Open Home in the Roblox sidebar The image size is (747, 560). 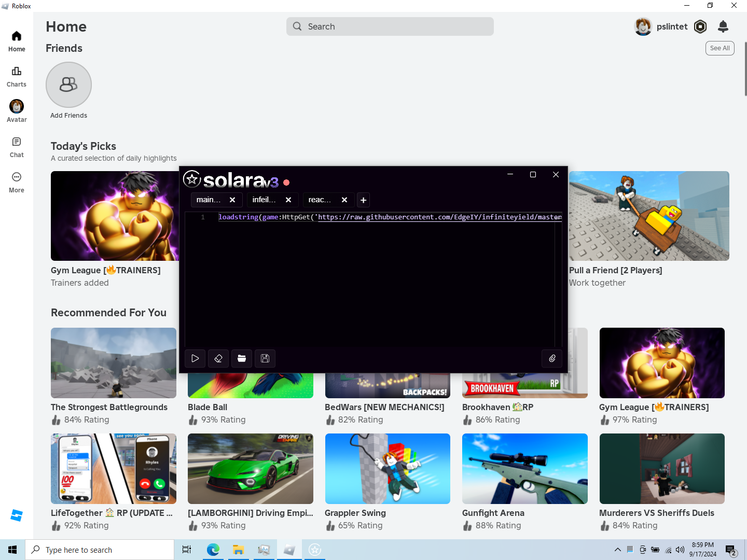pyautogui.click(x=17, y=41)
